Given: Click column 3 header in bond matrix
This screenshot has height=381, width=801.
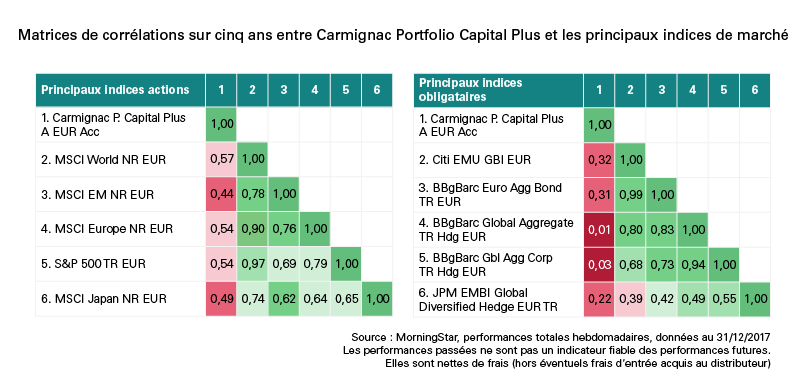Looking at the screenshot, I should coord(661,90).
